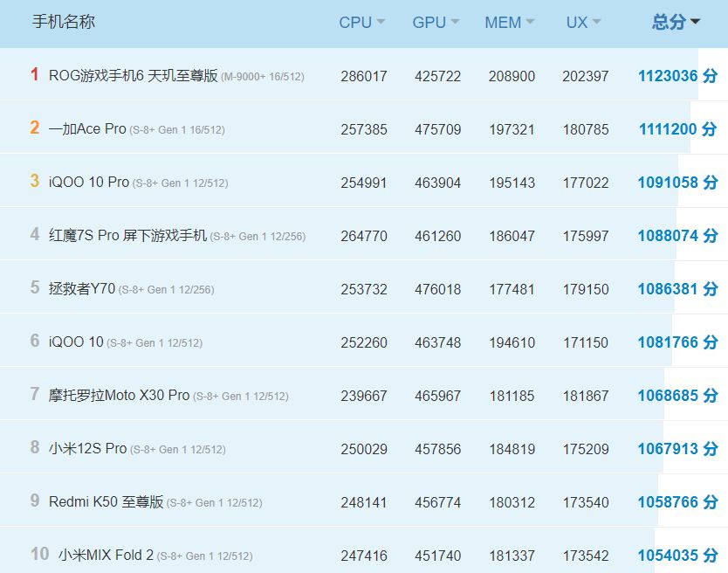Sort by 总分 total score header
This screenshot has height=573, width=728.
676,23
